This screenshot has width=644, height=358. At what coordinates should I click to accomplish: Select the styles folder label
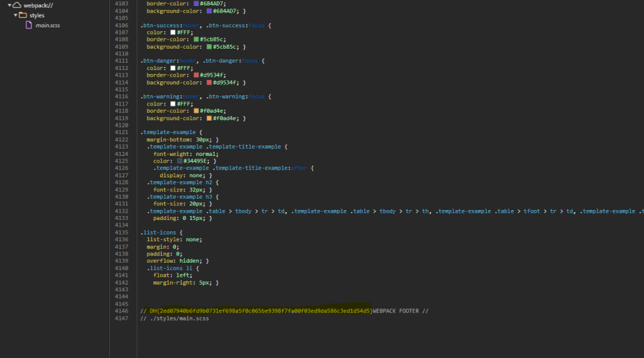[37, 15]
